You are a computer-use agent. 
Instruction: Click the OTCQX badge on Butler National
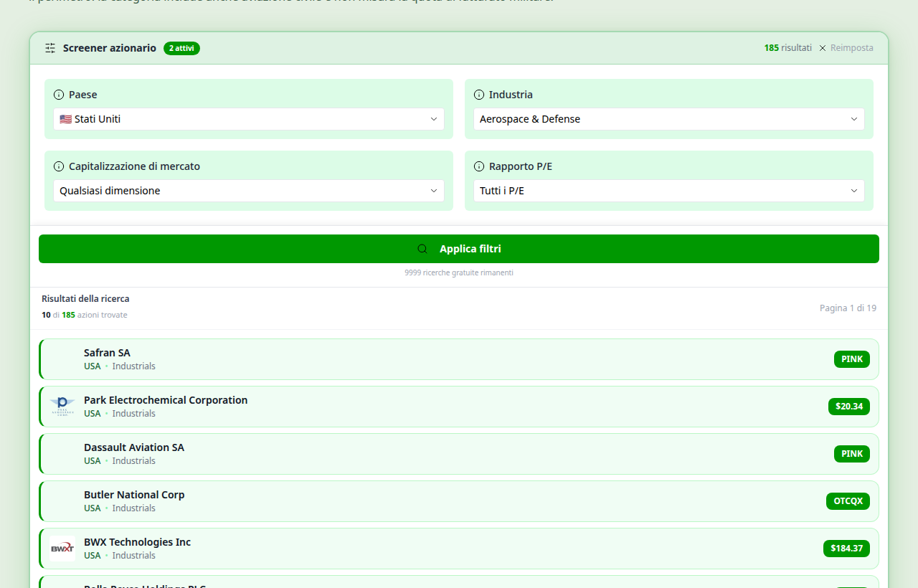848,501
